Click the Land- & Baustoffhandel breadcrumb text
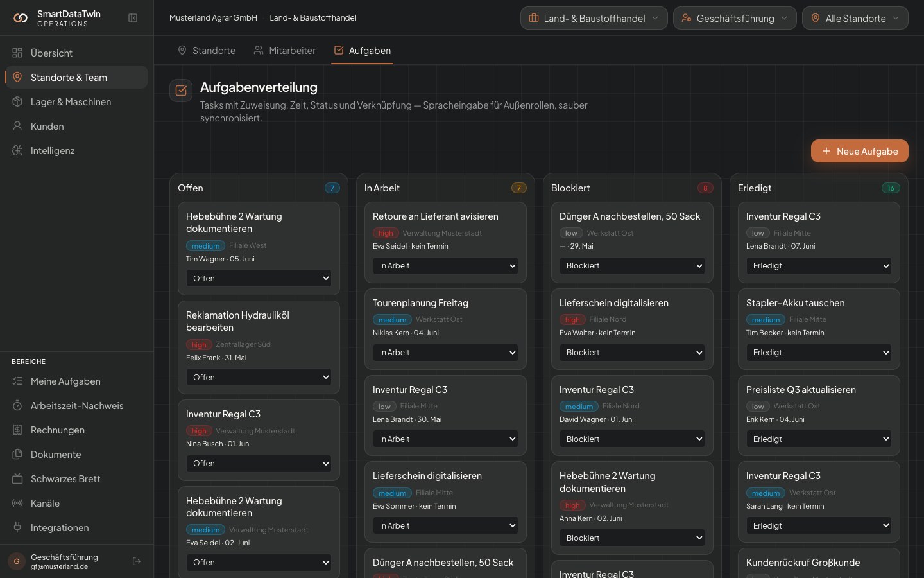 [x=313, y=18]
